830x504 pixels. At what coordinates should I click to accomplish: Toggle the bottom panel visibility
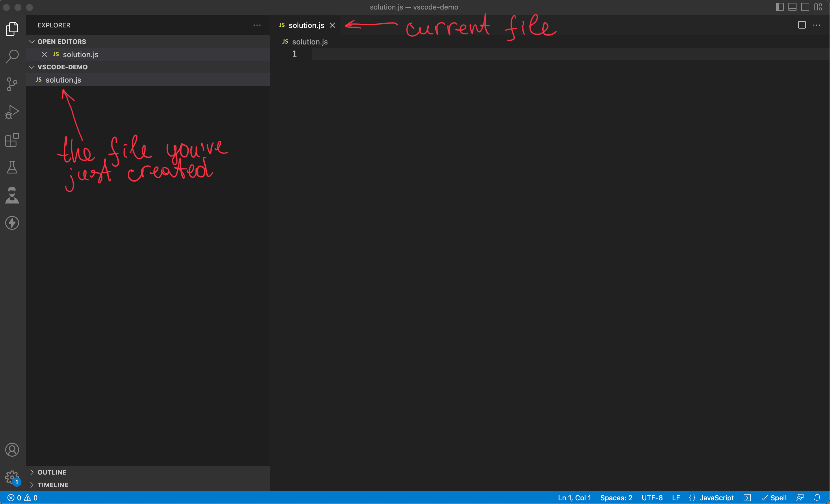pos(792,7)
